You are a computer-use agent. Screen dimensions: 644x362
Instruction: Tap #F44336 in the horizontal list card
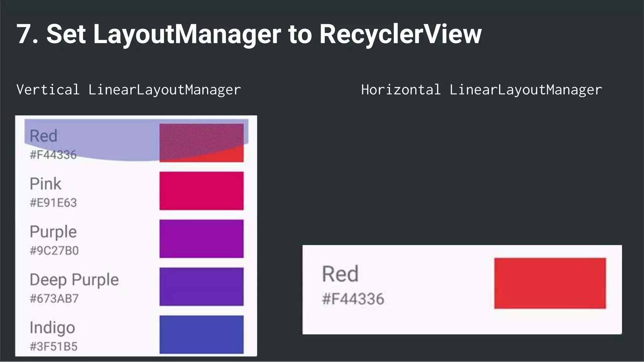pyautogui.click(x=353, y=299)
